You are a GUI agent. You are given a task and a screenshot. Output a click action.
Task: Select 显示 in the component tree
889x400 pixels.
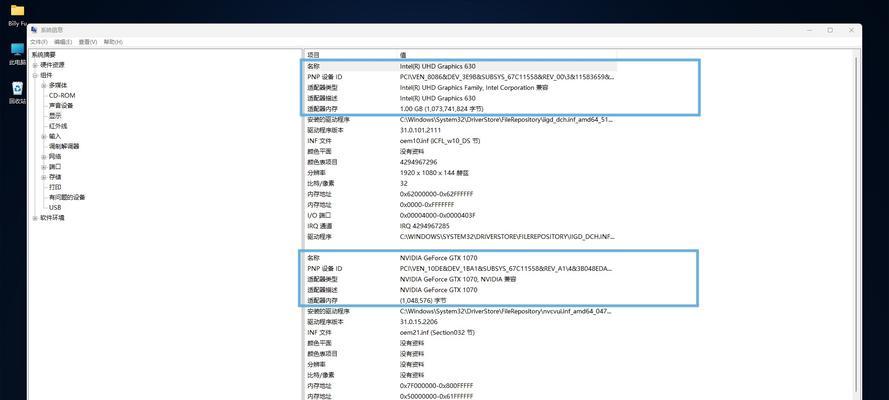(55, 116)
